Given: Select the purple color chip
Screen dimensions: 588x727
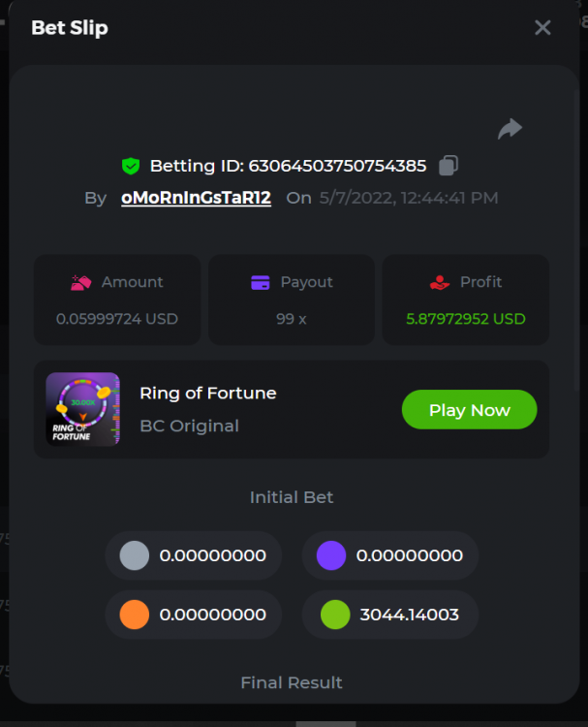Looking at the screenshot, I should [x=331, y=555].
